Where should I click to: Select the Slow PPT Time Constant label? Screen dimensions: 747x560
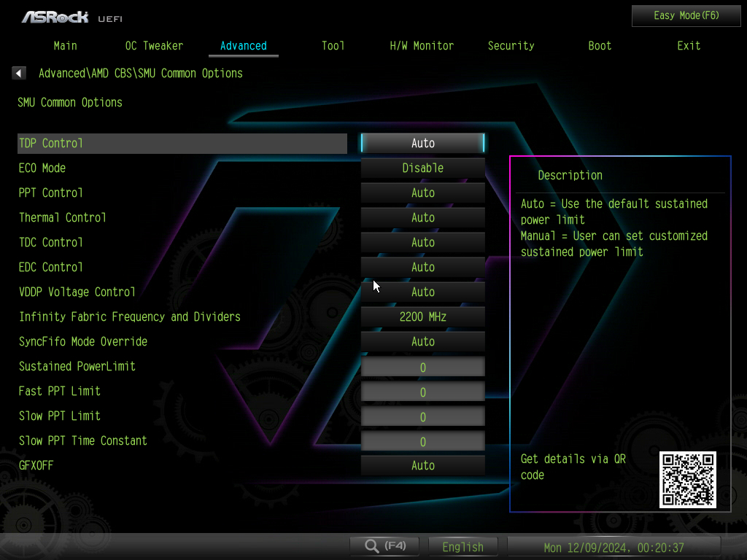(83, 440)
